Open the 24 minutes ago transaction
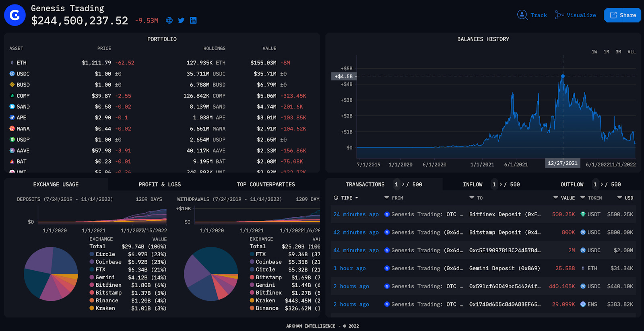 tap(356, 214)
